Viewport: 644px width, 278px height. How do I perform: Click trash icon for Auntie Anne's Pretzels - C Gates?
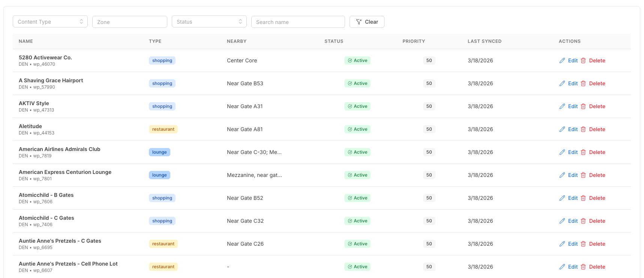(583, 244)
